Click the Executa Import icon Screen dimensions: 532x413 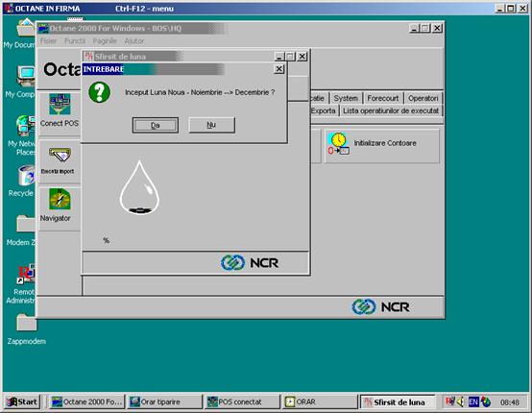pyautogui.click(x=60, y=156)
